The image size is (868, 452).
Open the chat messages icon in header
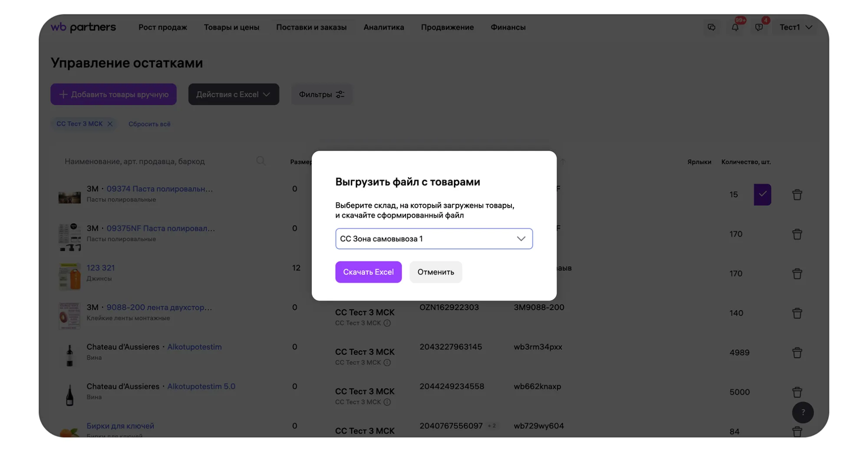[x=711, y=27]
